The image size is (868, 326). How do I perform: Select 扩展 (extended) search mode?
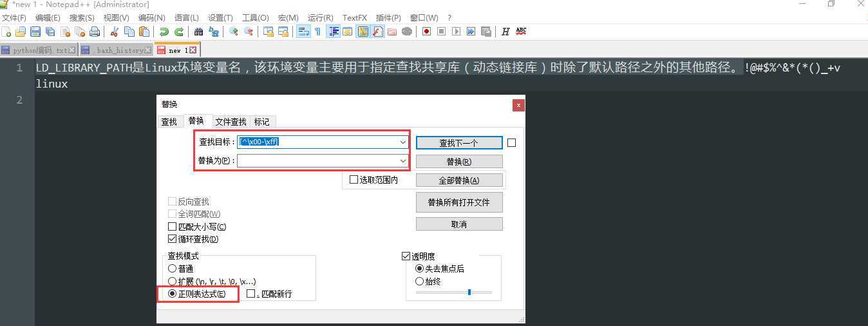[x=172, y=282]
